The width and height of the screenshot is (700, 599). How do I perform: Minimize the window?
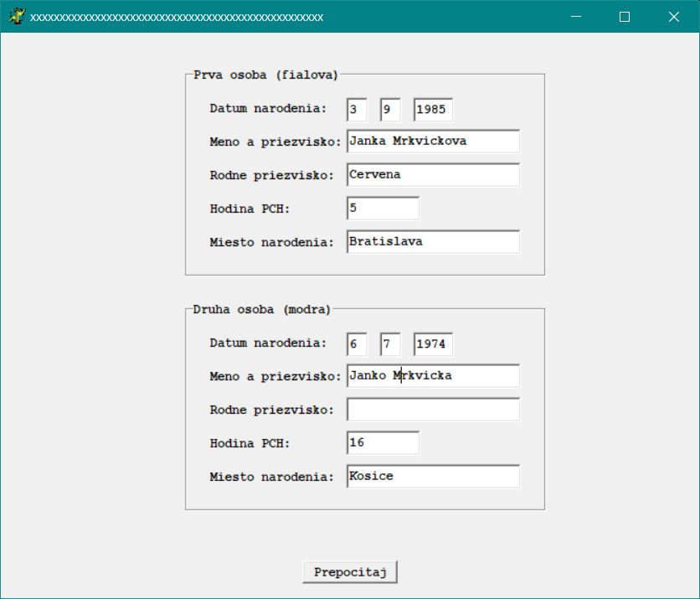point(576,17)
